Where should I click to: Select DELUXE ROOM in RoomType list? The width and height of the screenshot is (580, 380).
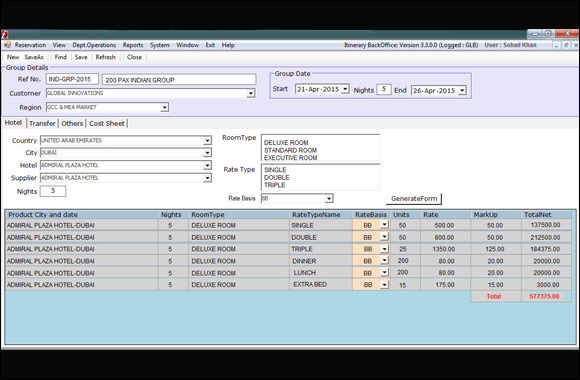point(286,143)
